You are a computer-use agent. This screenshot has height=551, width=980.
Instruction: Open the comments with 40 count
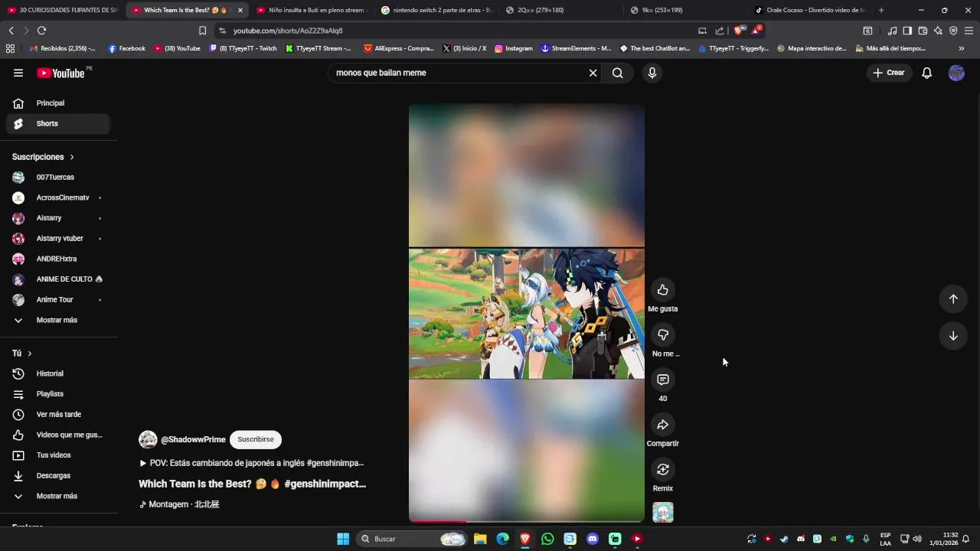click(x=663, y=380)
